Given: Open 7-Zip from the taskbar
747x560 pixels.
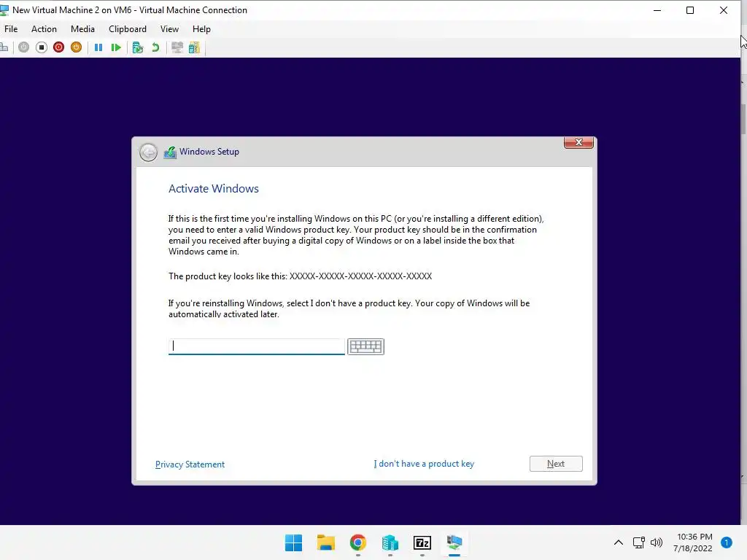Looking at the screenshot, I should (x=422, y=542).
